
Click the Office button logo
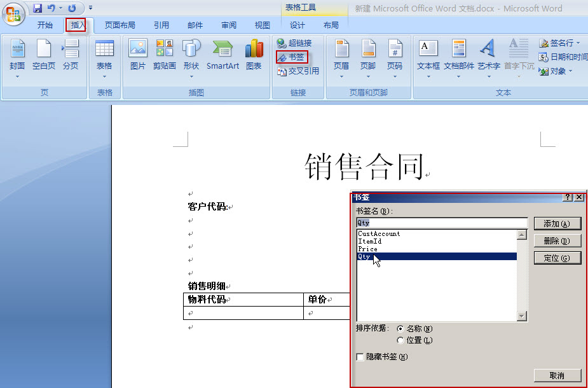tap(13, 14)
